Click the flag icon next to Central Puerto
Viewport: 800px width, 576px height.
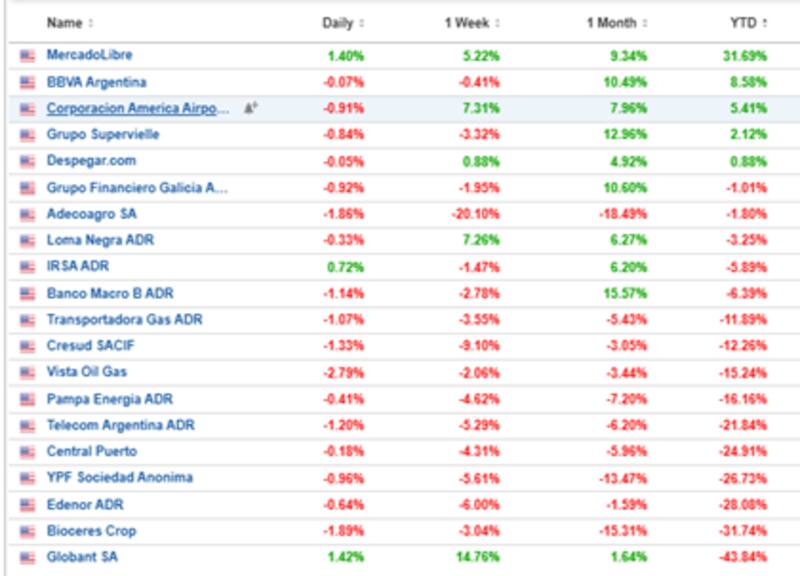27,452
